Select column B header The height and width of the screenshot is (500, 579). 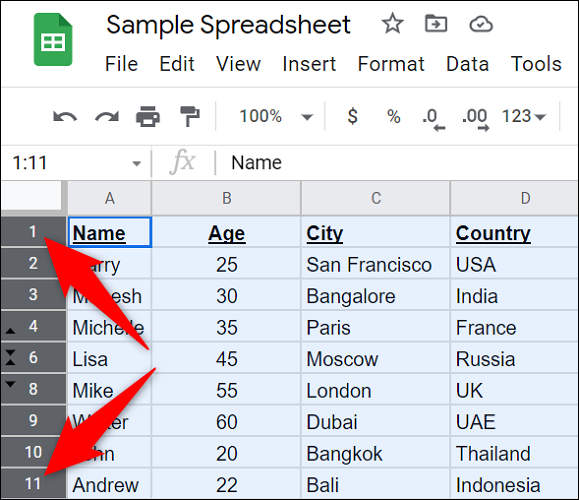226,198
